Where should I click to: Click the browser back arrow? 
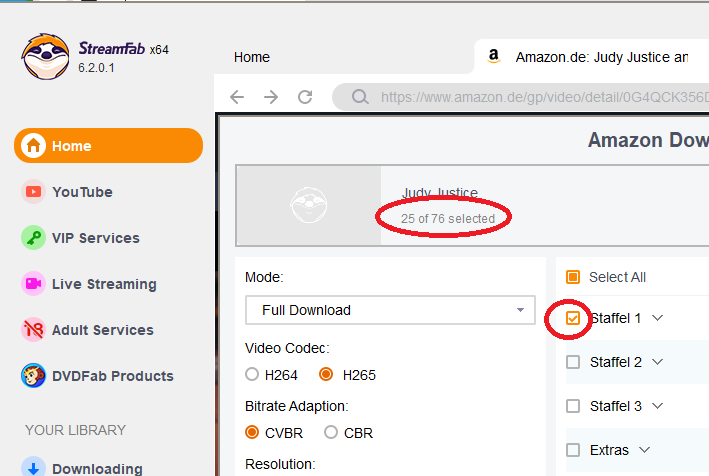237,97
